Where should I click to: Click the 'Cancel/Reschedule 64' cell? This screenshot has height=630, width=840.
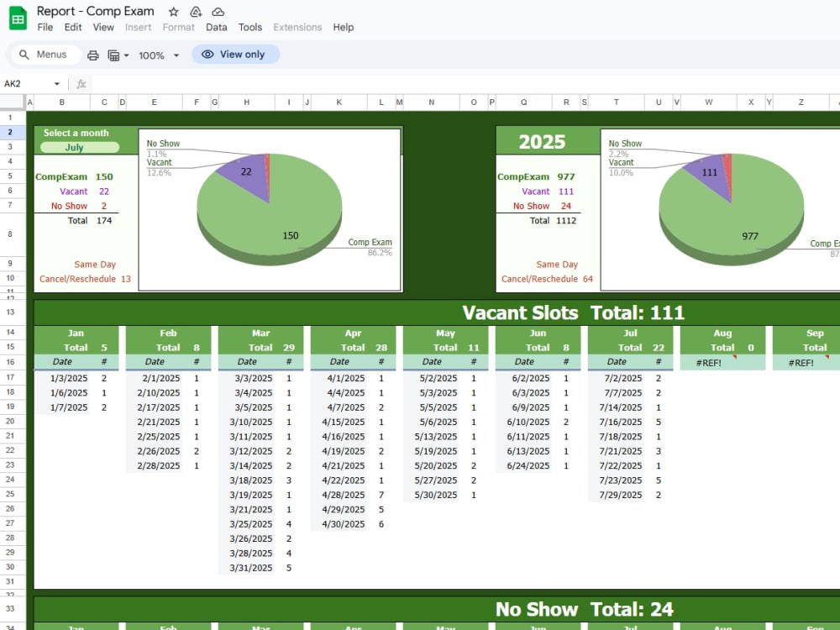coord(547,279)
